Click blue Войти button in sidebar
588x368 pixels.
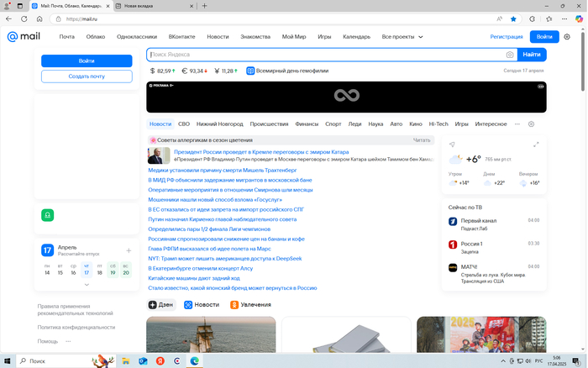click(x=87, y=60)
